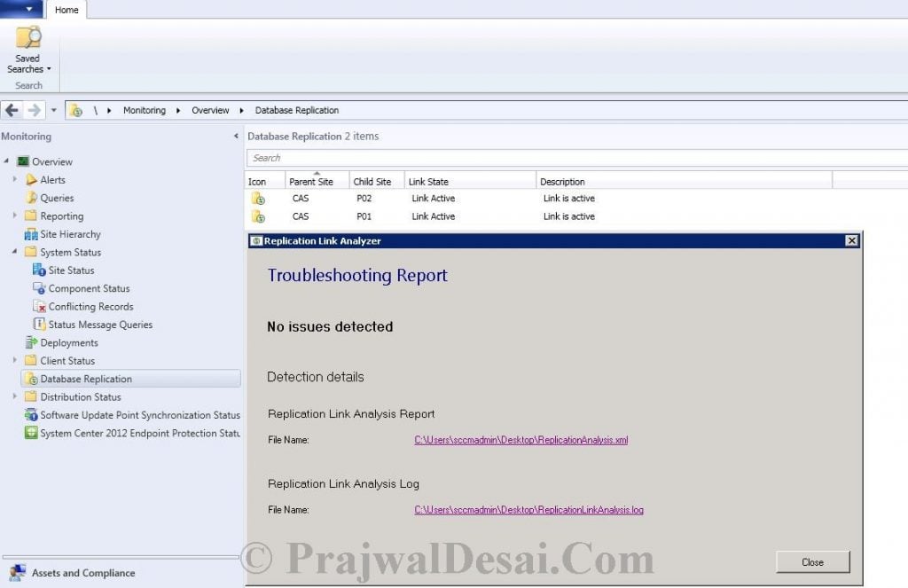Sort by the Parent Site column header
This screenshot has height=588, width=908.
[x=317, y=181]
